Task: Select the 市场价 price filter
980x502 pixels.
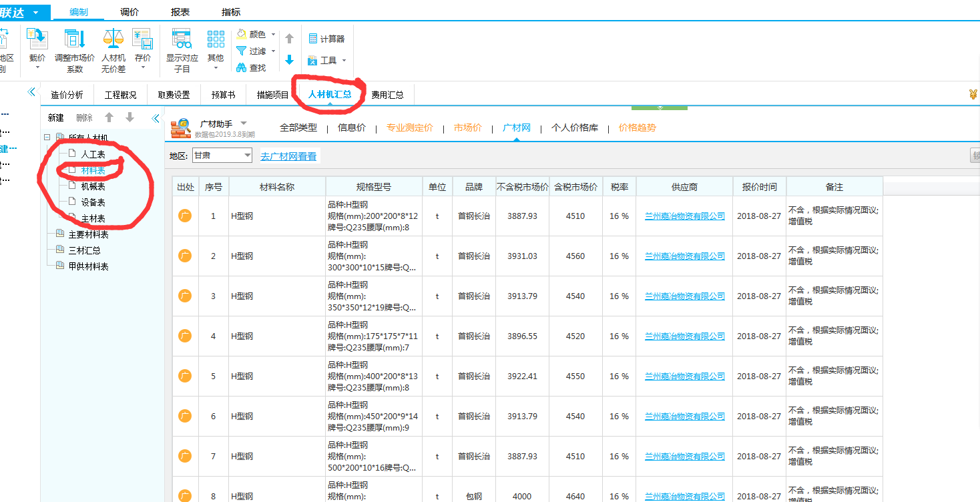Action: [x=468, y=128]
